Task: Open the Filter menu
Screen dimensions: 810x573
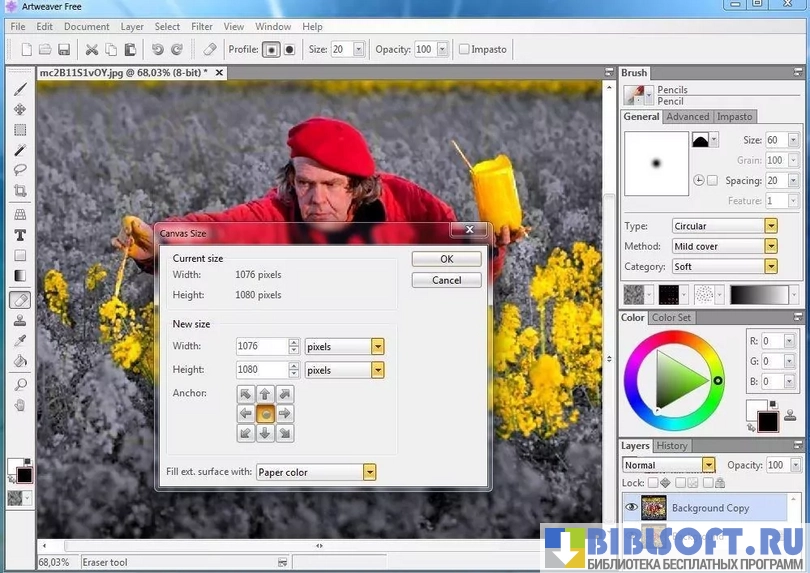Action: click(x=201, y=27)
